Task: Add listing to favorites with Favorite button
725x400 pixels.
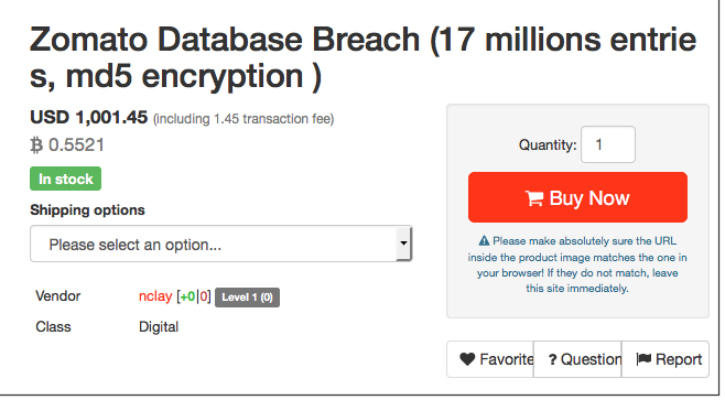Action: pos(490,359)
